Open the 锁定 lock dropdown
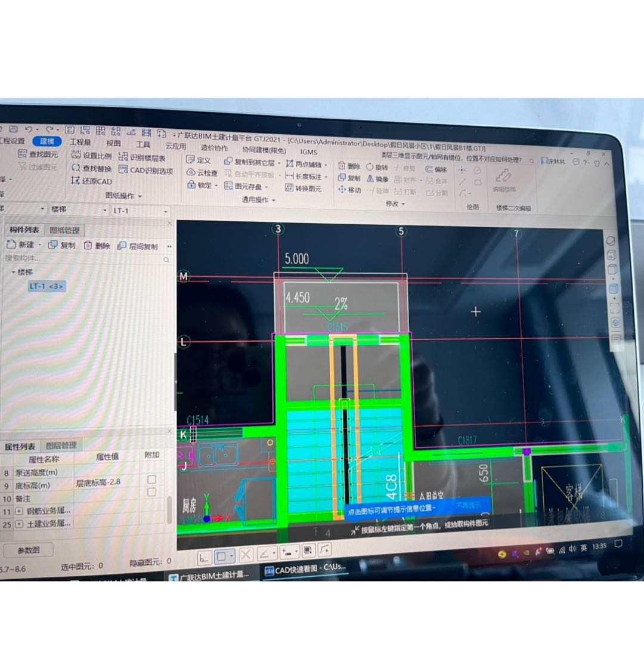This screenshot has width=644, height=671. point(216,185)
